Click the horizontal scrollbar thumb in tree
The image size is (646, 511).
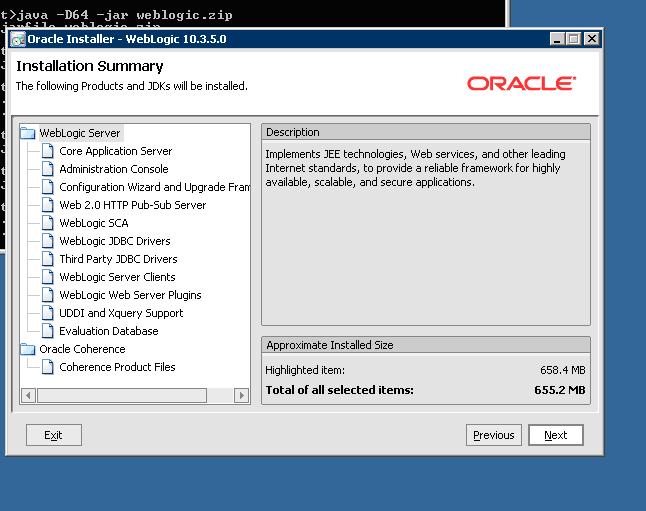122,396
